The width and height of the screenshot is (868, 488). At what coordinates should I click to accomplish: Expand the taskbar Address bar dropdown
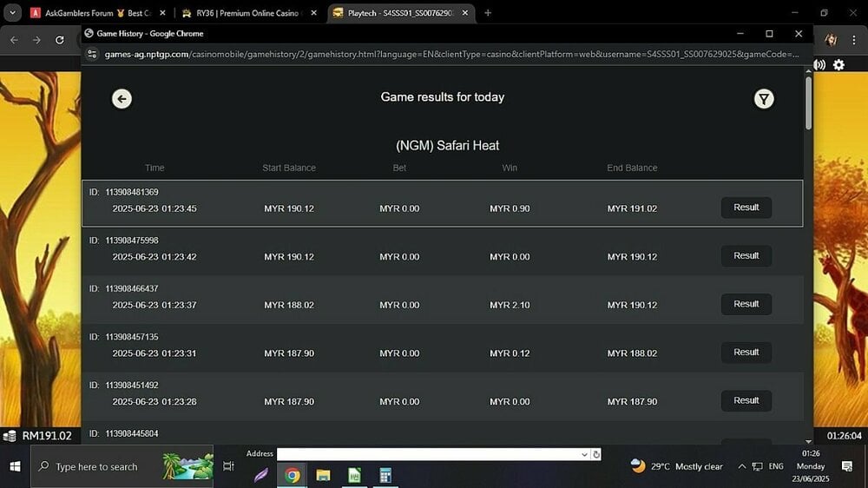(x=584, y=454)
